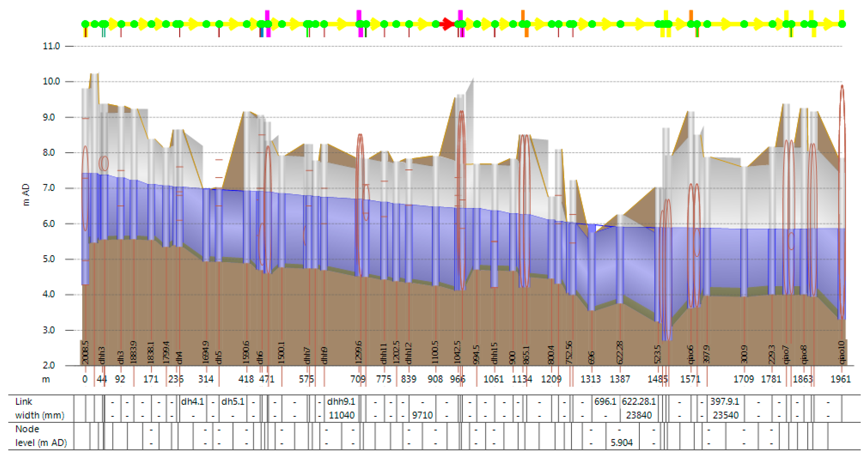
Task: Click the Link width (mm) row header
Action: [x=40, y=409]
